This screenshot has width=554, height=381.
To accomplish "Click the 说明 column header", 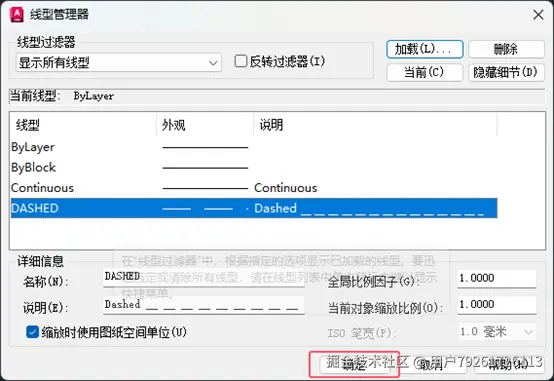I will click(x=375, y=125).
